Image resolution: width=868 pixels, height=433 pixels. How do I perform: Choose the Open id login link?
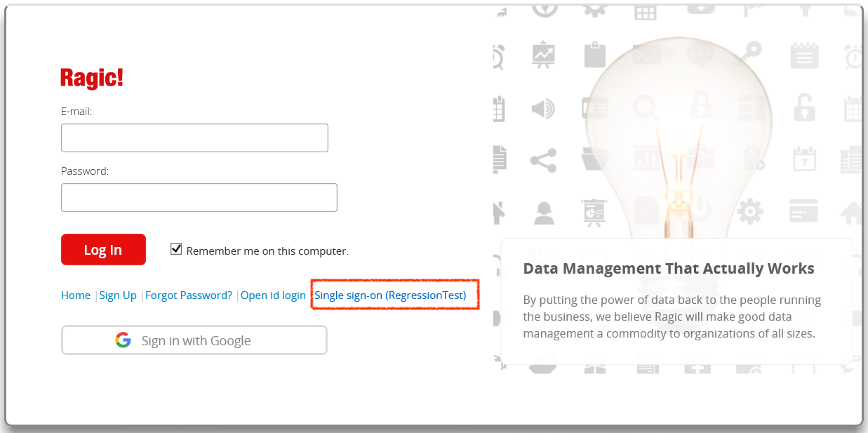pos(273,295)
